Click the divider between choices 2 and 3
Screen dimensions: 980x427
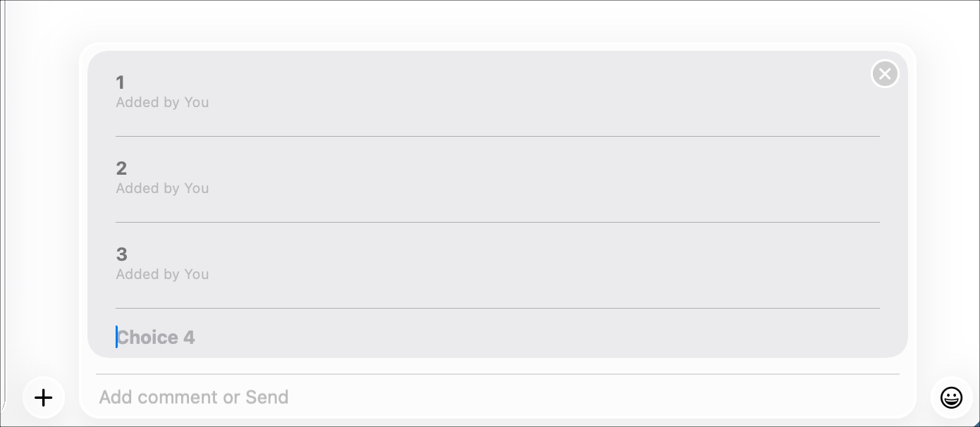tap(497, 222)
